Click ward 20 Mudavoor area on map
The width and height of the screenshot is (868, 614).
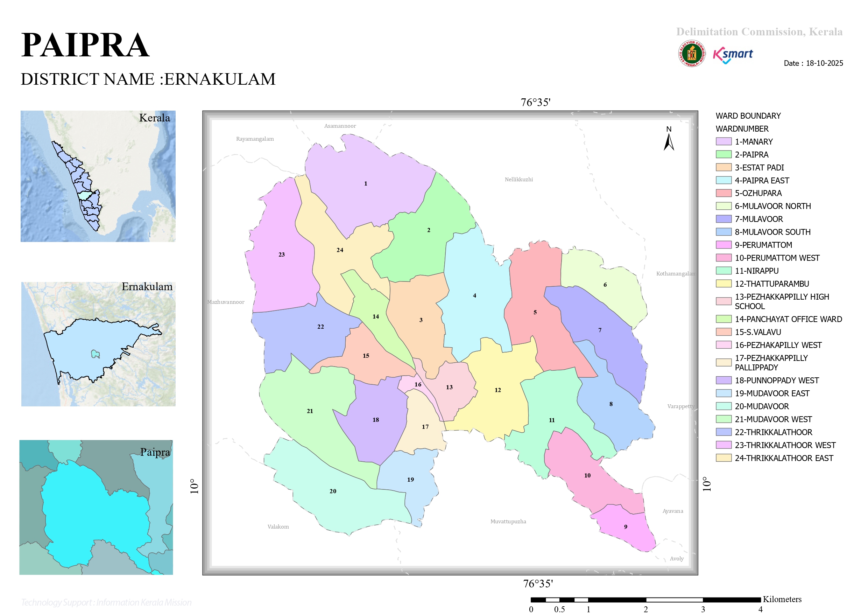coord(333,491)
